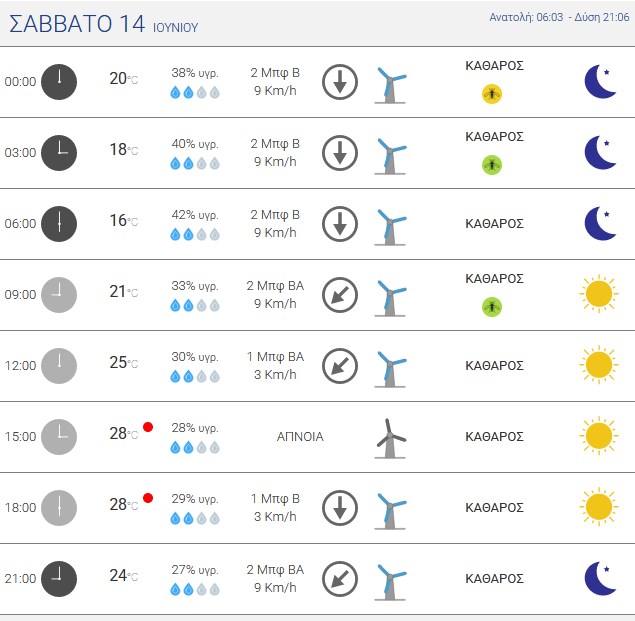This screenshot has width=635, height=621.
Task: Click the still windmill icon at 15:00
Action: pos(390,439)
